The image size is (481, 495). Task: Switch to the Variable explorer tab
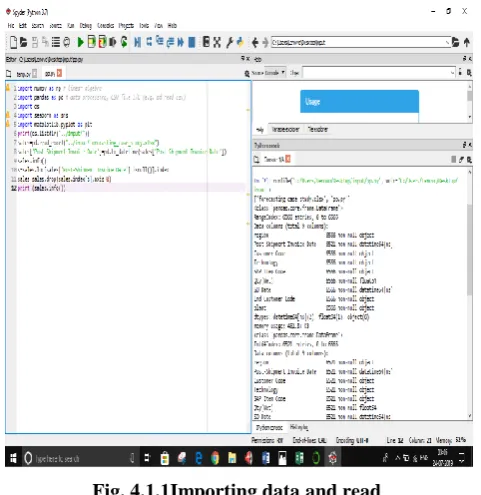click(286, 129)
